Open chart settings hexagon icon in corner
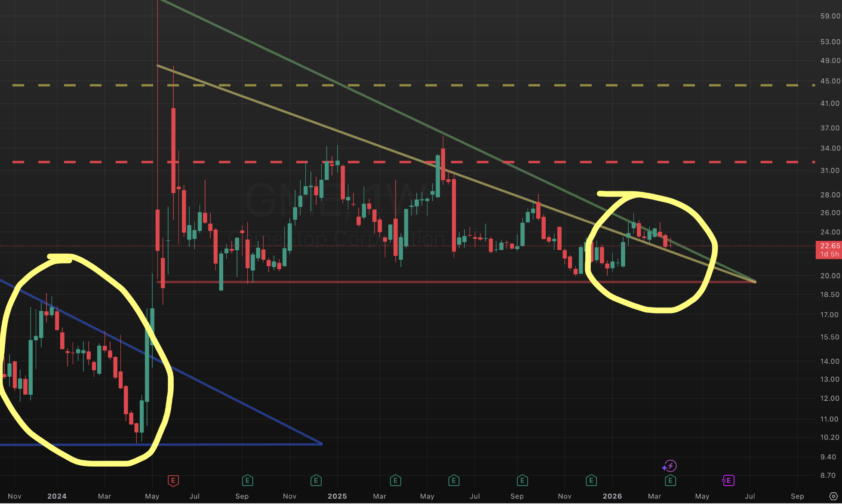 point(833,496)
